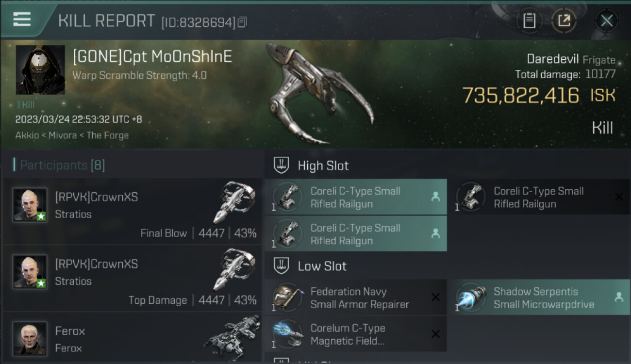Viewport: 631px width, 364px height.
Task: Select Corelum C-Type Magnetic Field module
Action: [356, 334]
